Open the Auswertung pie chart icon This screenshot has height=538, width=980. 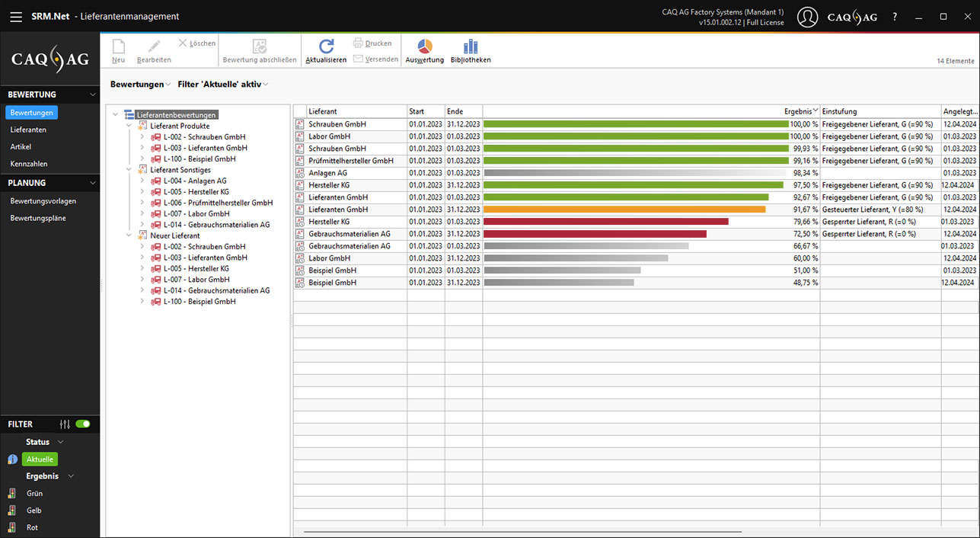424,47
